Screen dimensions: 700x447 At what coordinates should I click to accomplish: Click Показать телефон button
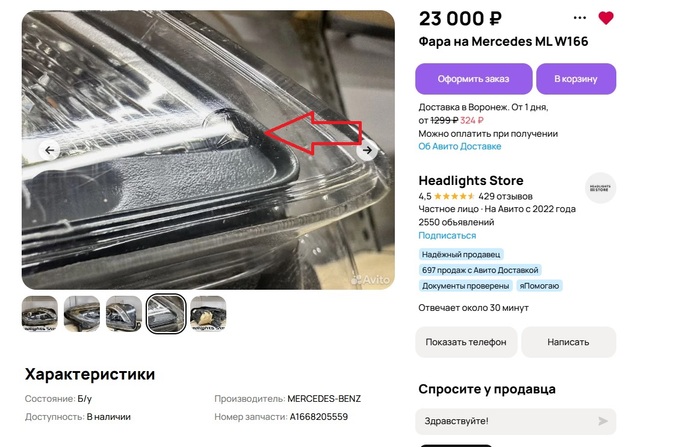click(x=466, y=342)
